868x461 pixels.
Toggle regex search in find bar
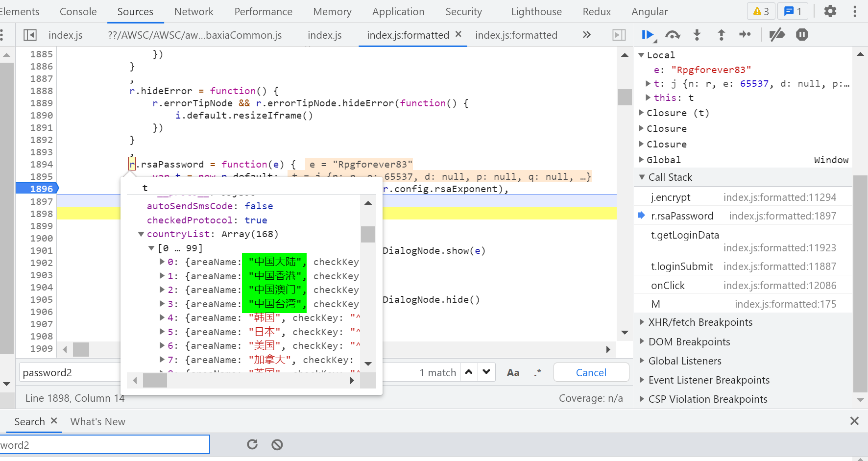(x=538, y=373)
